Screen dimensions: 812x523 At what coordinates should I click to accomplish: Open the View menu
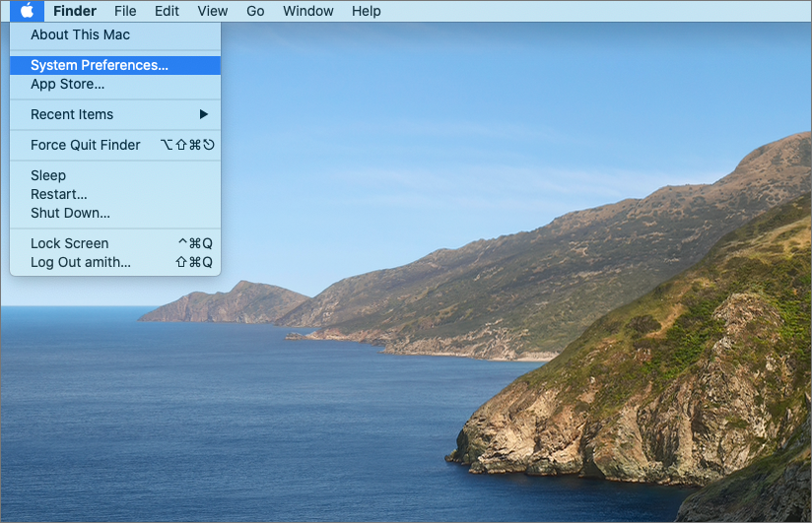pyautogui.click(x=212, y=11)
